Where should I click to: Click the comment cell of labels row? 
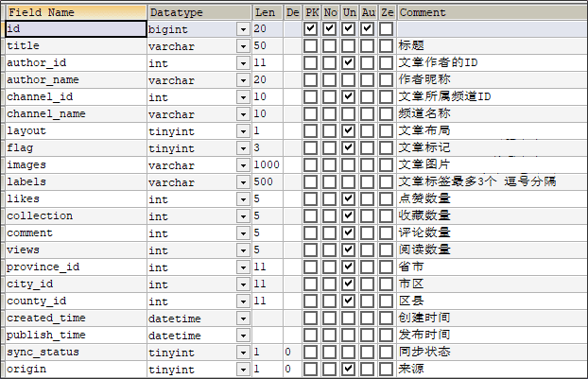pos(493,181)
